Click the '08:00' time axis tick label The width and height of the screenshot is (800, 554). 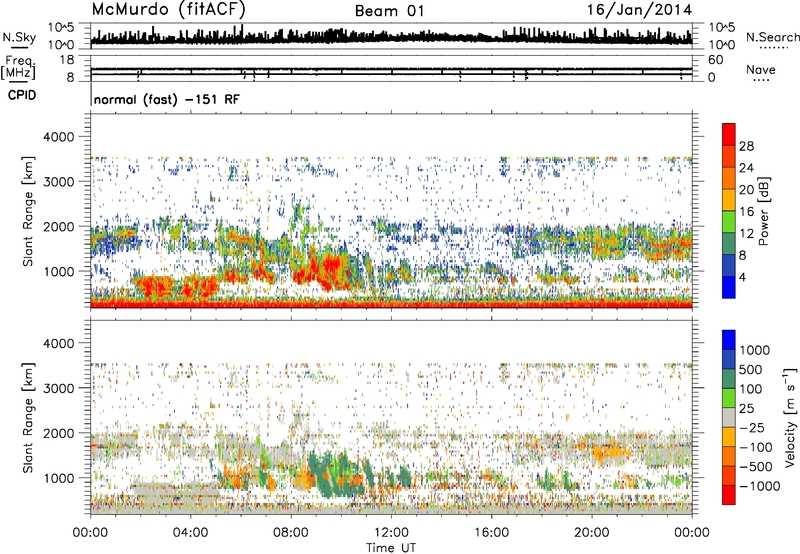[x=291, y=533]
